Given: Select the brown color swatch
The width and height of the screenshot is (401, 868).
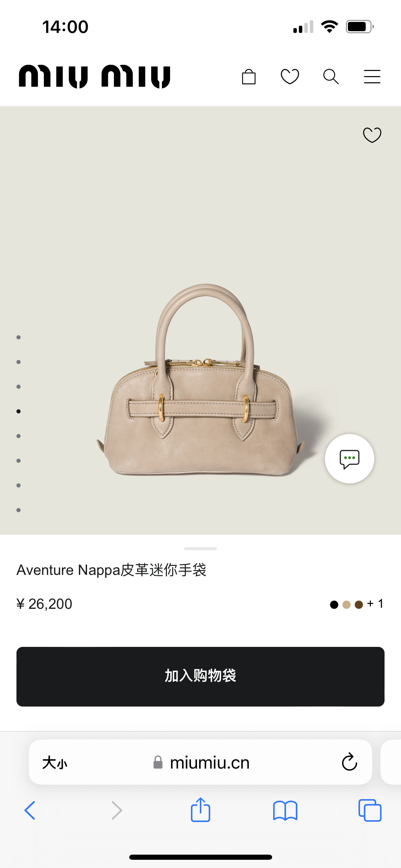Looking at the screenshot, I should tap(359, 604).
